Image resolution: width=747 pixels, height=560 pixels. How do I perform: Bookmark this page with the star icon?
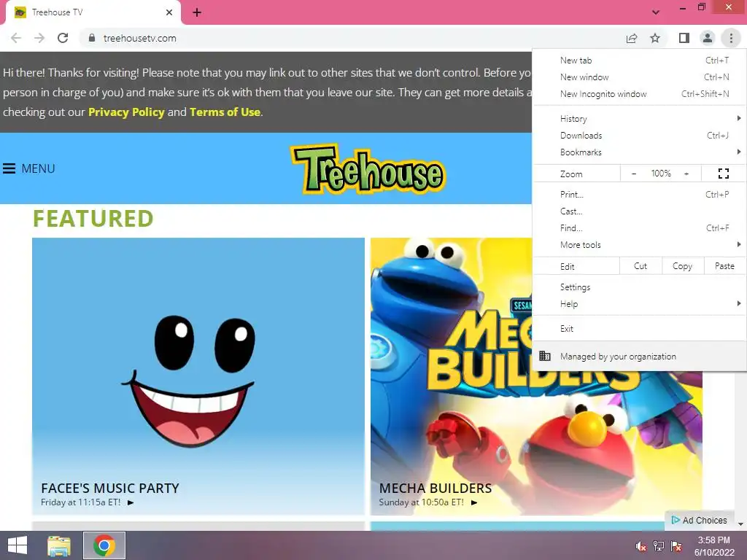tap(655, 38)
